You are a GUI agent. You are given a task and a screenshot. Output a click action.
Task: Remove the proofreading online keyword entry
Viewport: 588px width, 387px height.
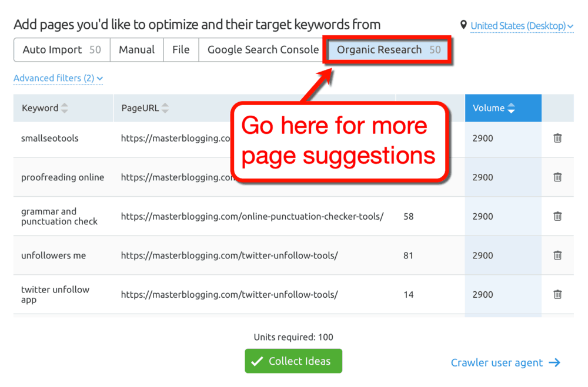[557, 177]
